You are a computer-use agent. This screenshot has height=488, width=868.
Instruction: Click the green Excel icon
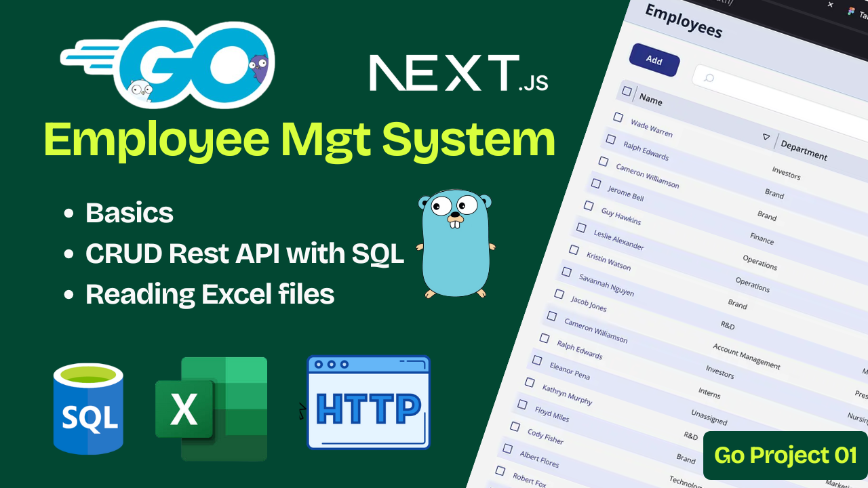point(212,409)
